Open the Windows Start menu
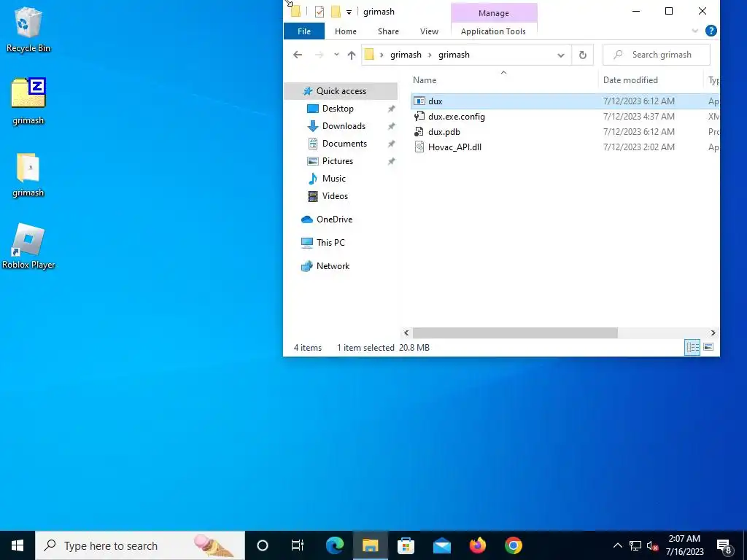 (18, 545)
